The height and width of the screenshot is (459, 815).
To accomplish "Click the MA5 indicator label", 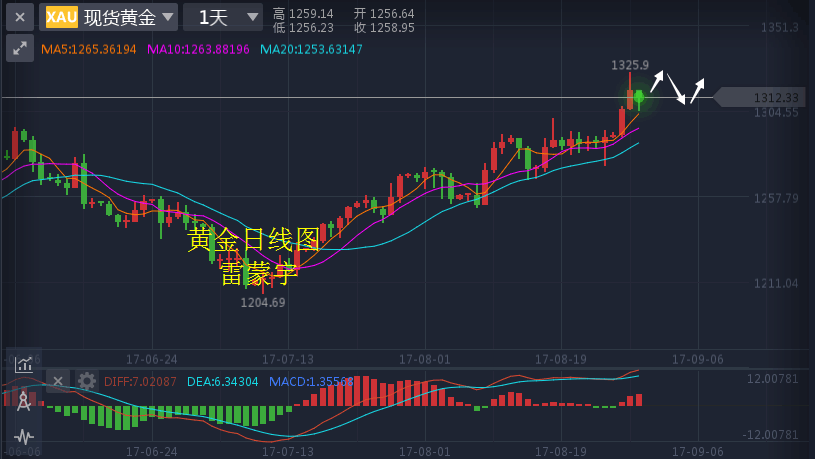I will click(88, 49).
